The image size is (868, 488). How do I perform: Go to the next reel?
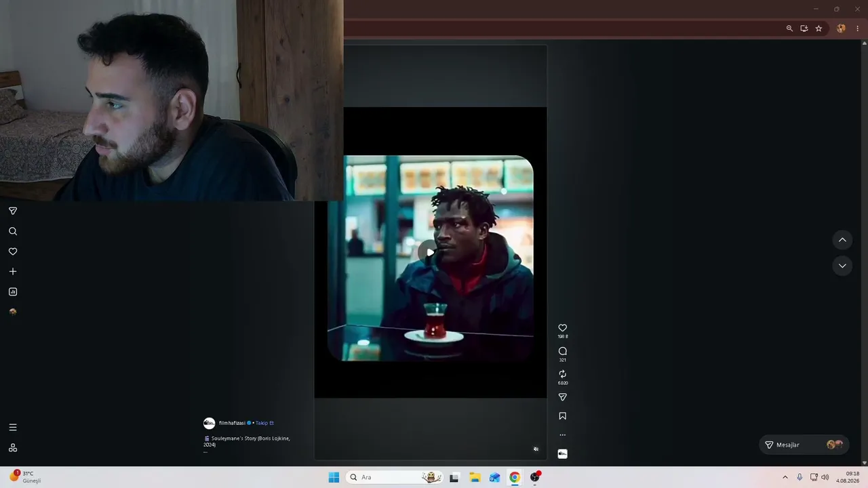842,266
